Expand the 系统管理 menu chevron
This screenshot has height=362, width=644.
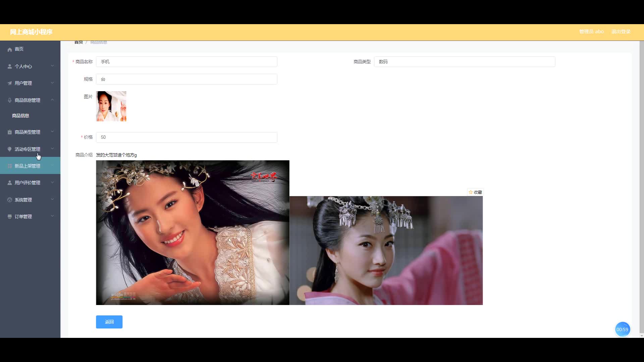(52, 199)
